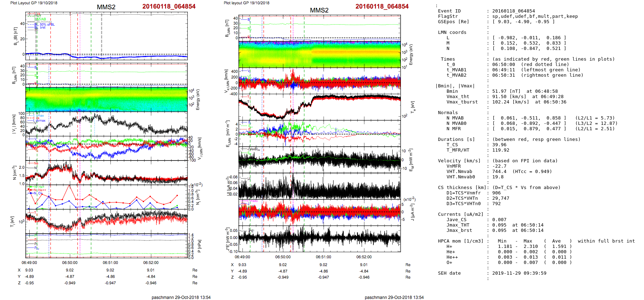The height and width of the screenshot is (300, 644).
Task: Click the electron velocity Ve LMN panel
Action: click(x=320, y=80)
